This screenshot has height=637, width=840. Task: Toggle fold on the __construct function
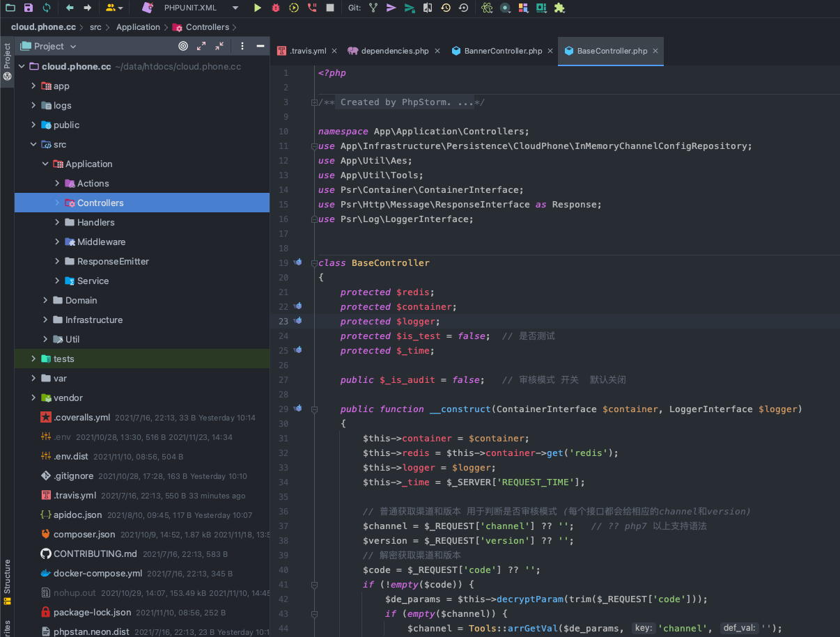314,409
